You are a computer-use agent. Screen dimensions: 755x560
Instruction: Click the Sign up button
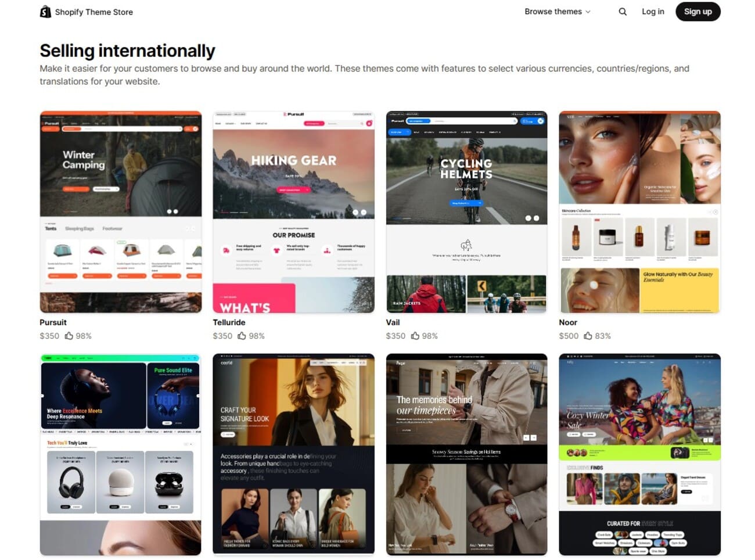(698, 12)
